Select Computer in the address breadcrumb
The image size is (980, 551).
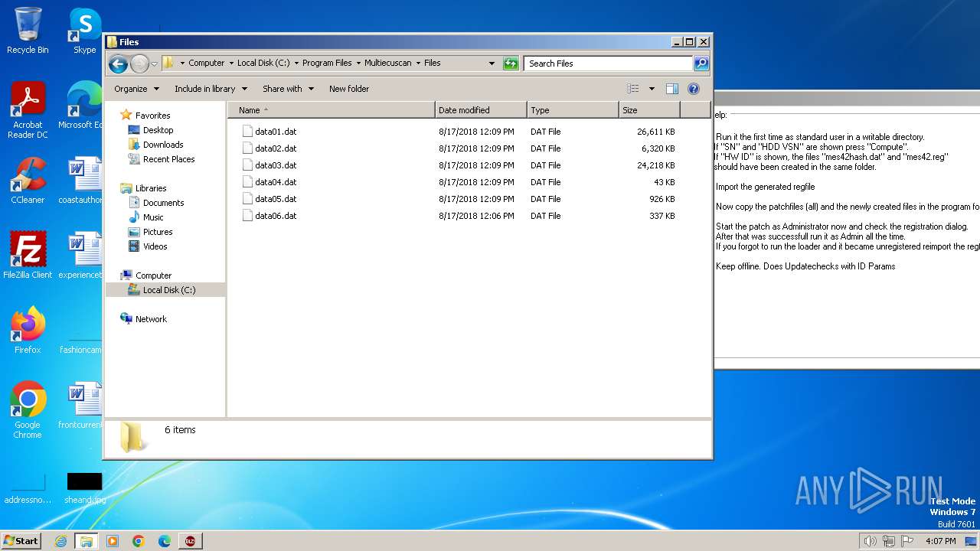pos(206,64)
